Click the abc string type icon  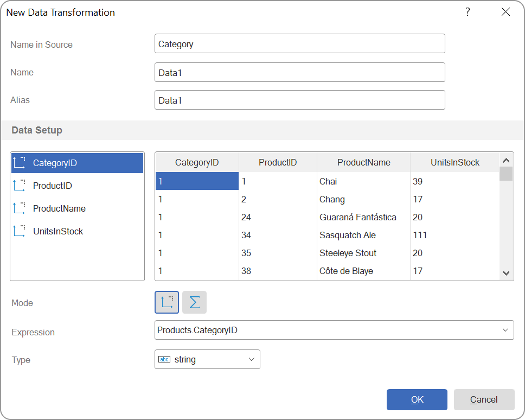(x=164, y=359)
